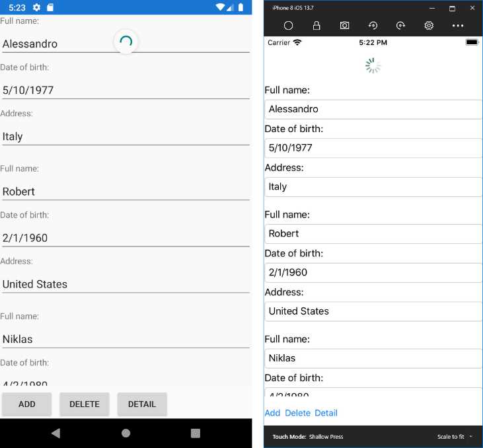Tap the Add link on iOS
This screenshot has height=448, width=483.
pos(272,413)
